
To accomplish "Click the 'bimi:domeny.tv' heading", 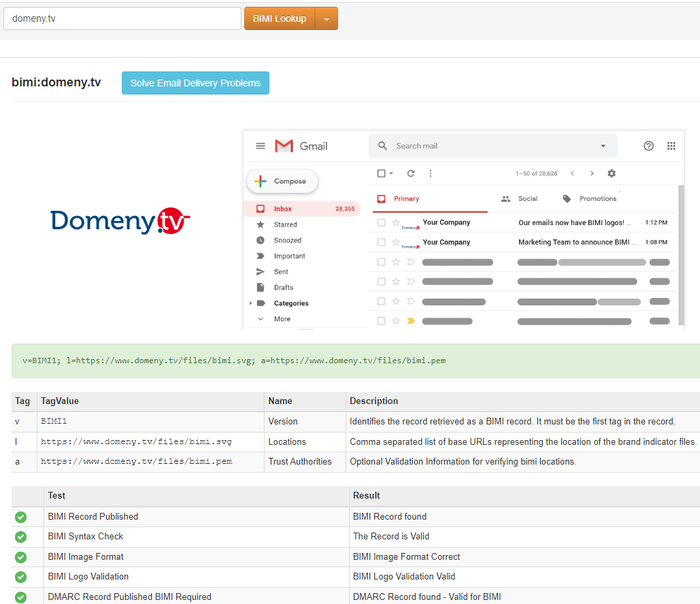I will [56, 82].
